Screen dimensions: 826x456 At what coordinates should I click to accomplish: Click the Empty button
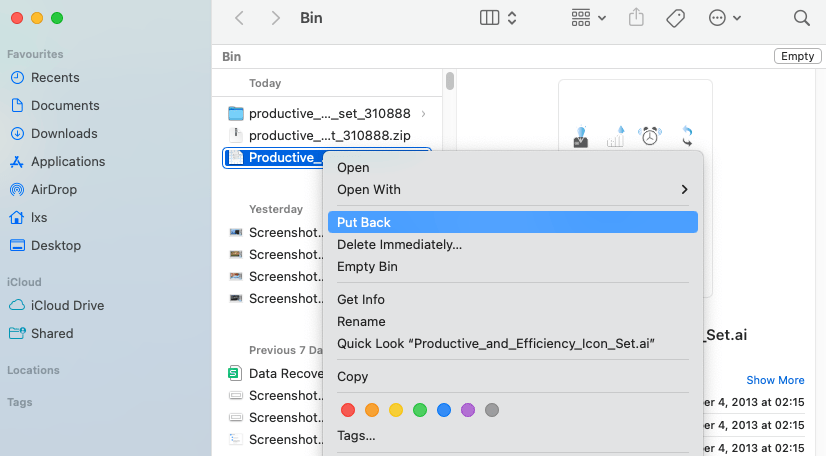click(x=798, y=56)
